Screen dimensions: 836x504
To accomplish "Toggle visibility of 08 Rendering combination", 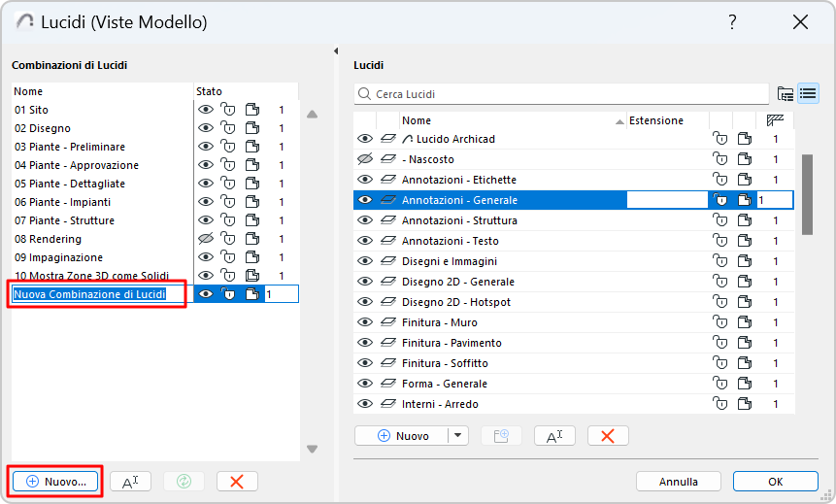I will [205, 239].
